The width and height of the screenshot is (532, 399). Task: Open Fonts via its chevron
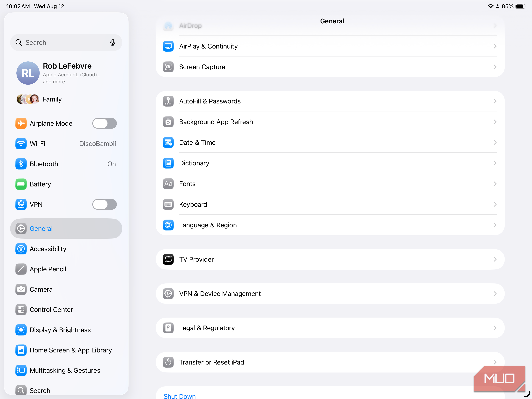pos(495,184)
